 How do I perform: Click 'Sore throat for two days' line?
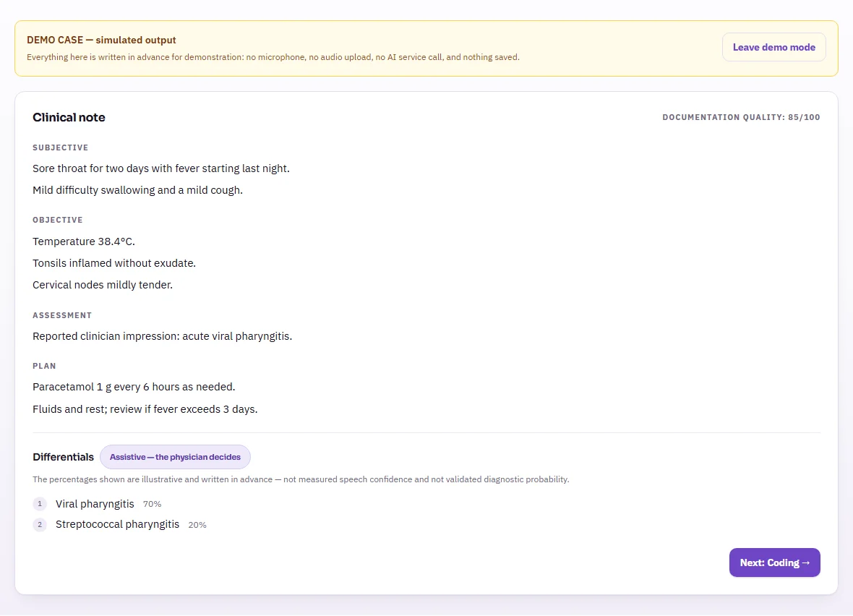click(x=161, y=168)
